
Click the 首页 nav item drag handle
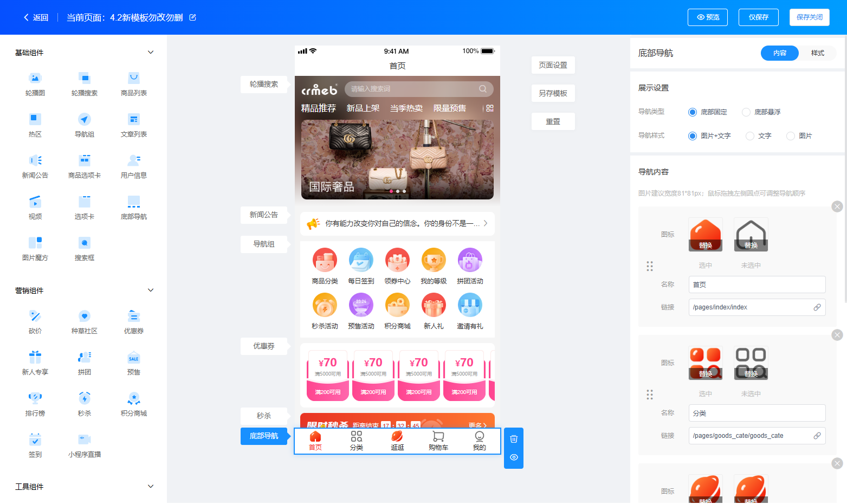click(x=650, y=266)
